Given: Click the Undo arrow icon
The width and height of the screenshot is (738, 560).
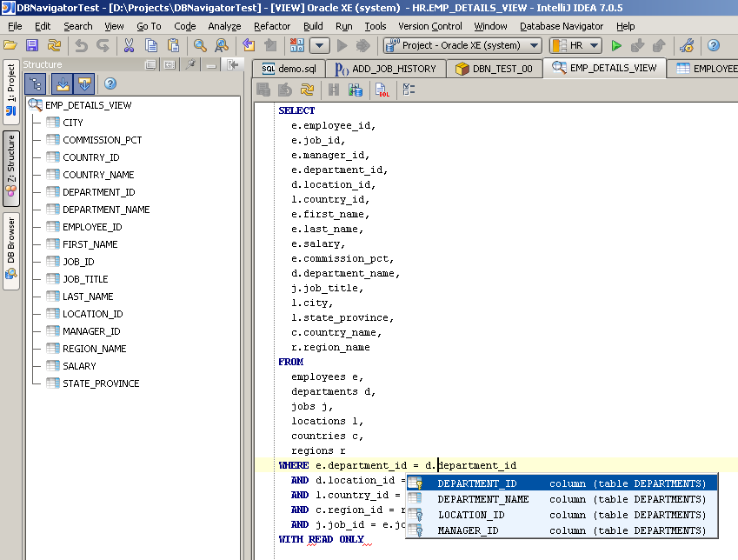Looking at the screenshot, I should pyautogui.click(x=82, y=45).
